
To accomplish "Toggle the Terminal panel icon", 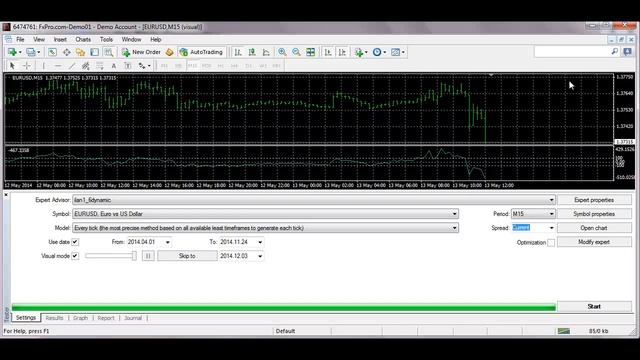I will 94,52.
